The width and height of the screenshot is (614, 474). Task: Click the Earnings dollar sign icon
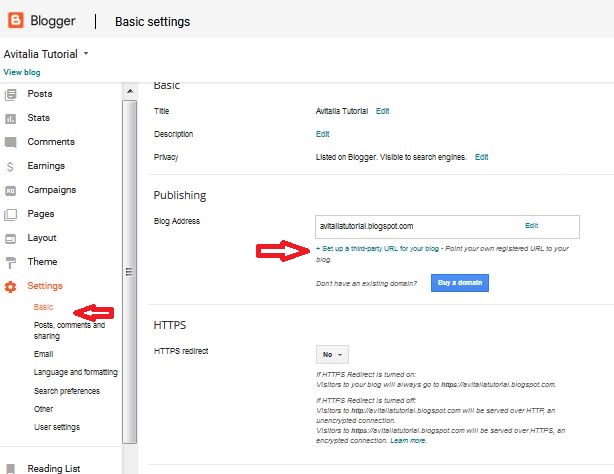[10, 167]
